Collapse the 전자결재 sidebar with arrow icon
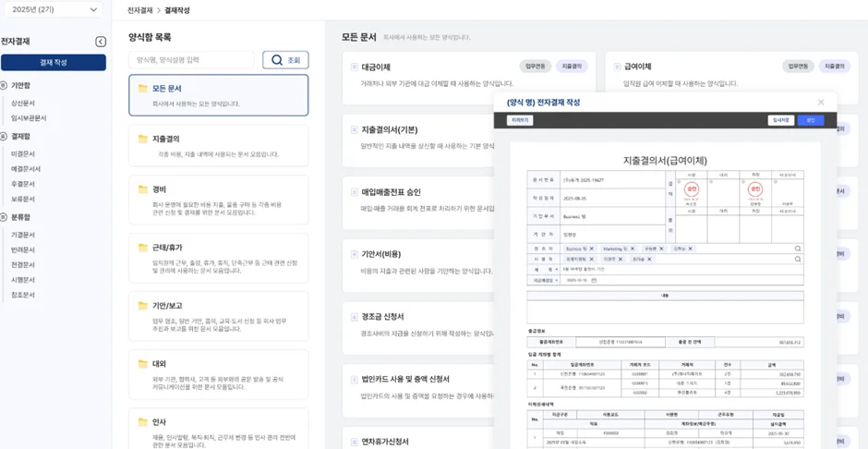 pyautogui.click(x=101, y=42)
